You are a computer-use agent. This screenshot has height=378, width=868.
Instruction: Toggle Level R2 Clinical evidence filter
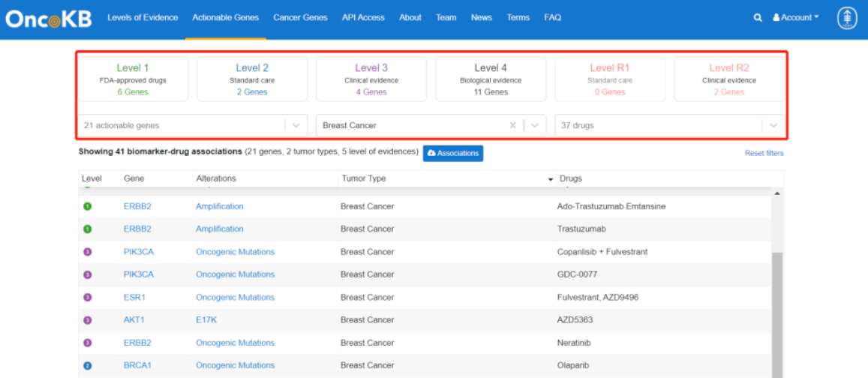pos(728,79)
